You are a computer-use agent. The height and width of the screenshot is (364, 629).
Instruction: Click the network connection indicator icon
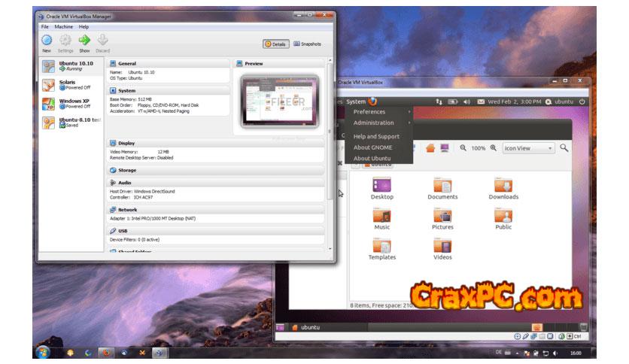439,102
